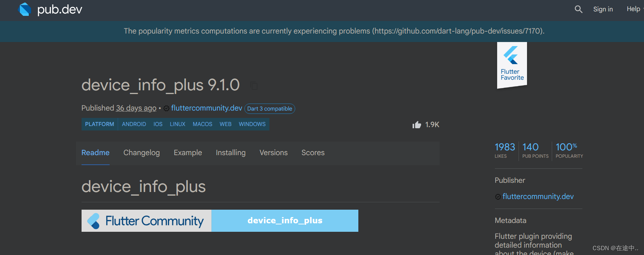
Task: Click Sign in link
Action: (x=603, y=9)
